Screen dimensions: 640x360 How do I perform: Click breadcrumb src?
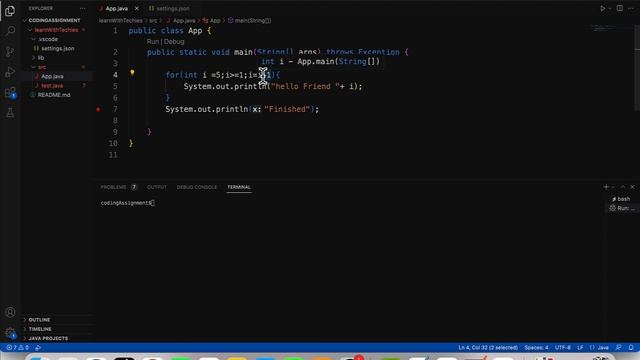(x=153, y=20)
